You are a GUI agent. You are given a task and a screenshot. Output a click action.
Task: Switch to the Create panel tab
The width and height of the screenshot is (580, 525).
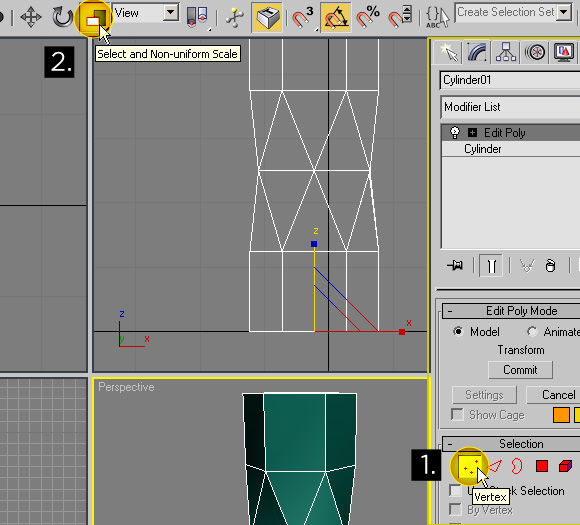click(x=448, y=52)
